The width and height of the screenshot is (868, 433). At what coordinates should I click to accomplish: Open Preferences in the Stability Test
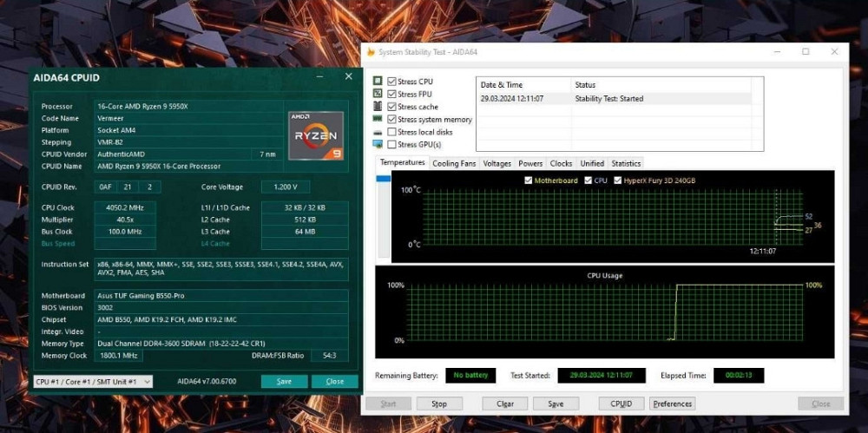(673, 403)
